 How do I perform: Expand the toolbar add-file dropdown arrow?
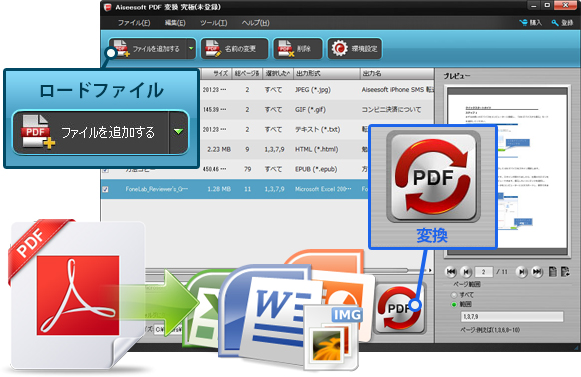click(191, 49)
